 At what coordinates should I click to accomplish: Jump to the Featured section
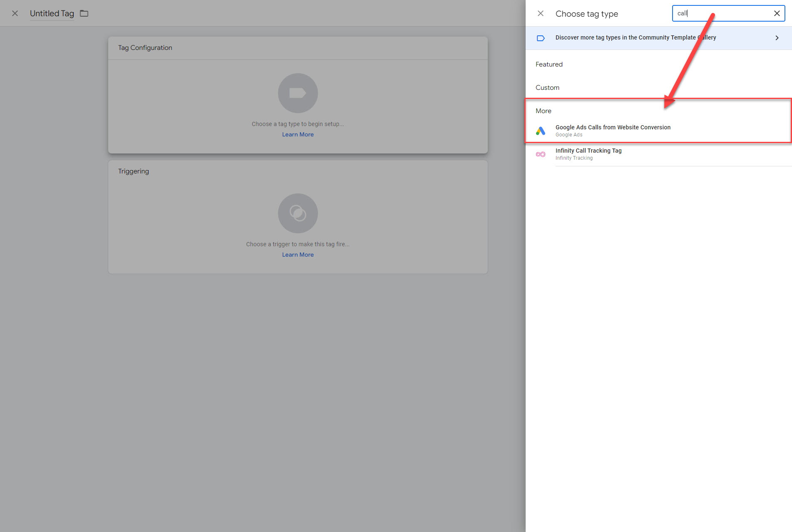click(549, 64)
